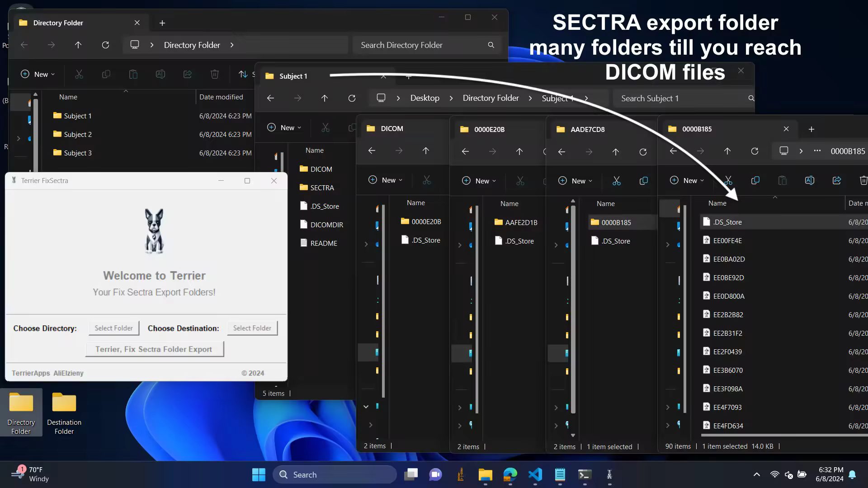Open Visual Studio Code from the taskbar

coord(535,474)
